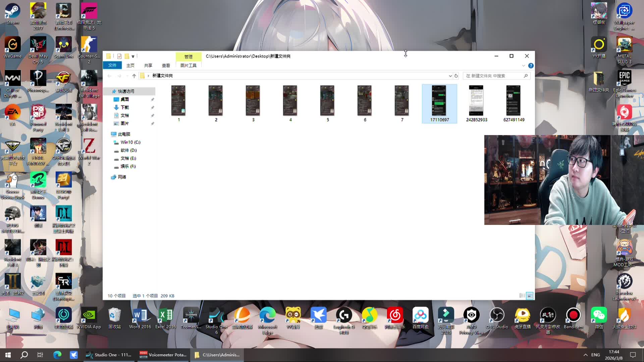Select 下载 in quick access list
The image size is (644, 362).
coord(124,108)
